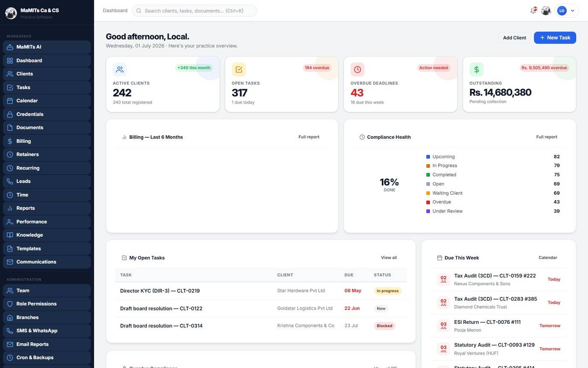Image resolution: width=588 pixels, height=368 pixels.
Task: Open Credentials sidebar item
Action: [x=47, y=114]
